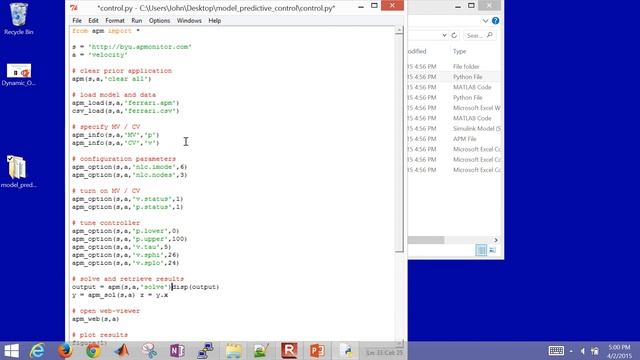Open the Windows menu in IDLE
This screenshot has width=640, height=360.
(x=189, y=20)
